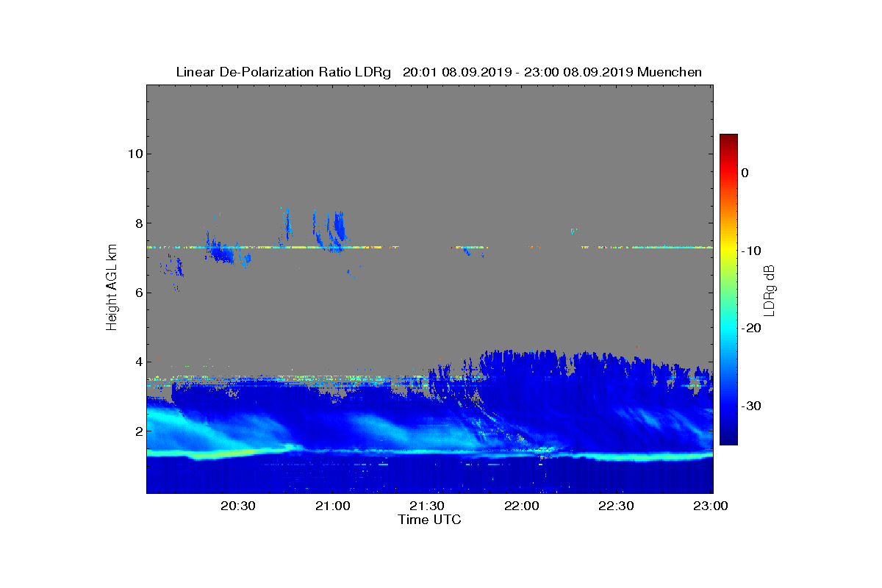
Task: Click the time tick label '22:00'
Action: [522, 506]
